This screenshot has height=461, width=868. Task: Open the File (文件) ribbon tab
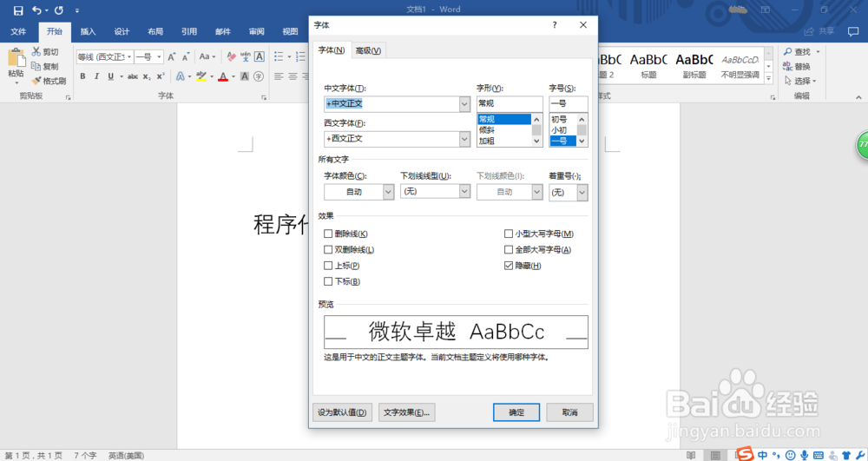[x=18, y=31]
